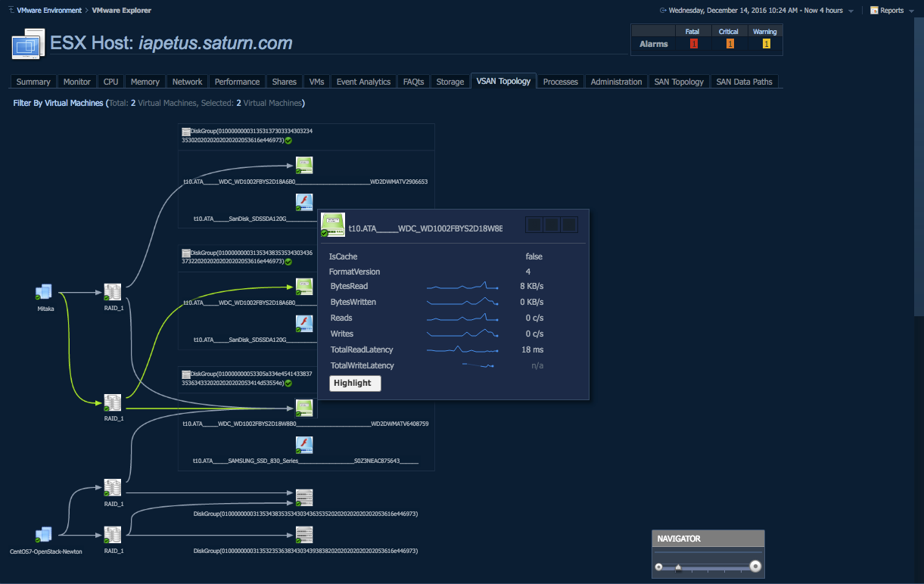Image resolution: width=924 pixels, height=584 pixels.
Task: Expand the collapsed DiskGroup icon just below the SAMSUNG SSD
Action: (304, 497)
